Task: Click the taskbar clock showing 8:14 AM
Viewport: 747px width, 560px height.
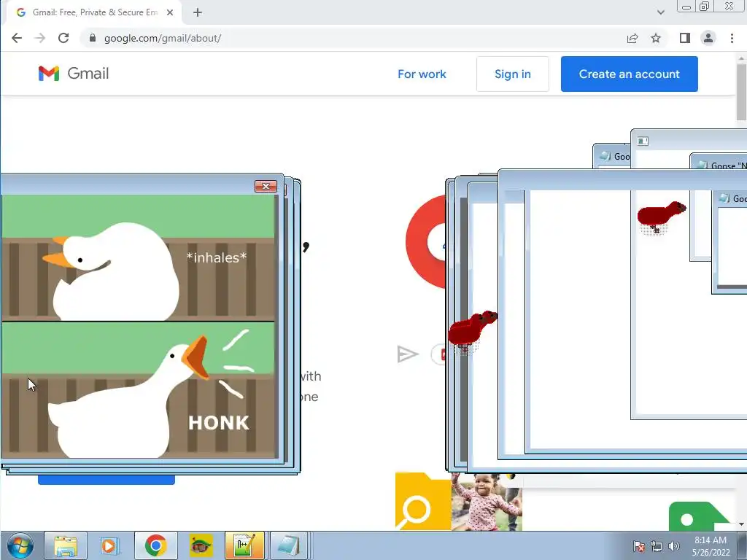Action: click(x=711, y=546)
